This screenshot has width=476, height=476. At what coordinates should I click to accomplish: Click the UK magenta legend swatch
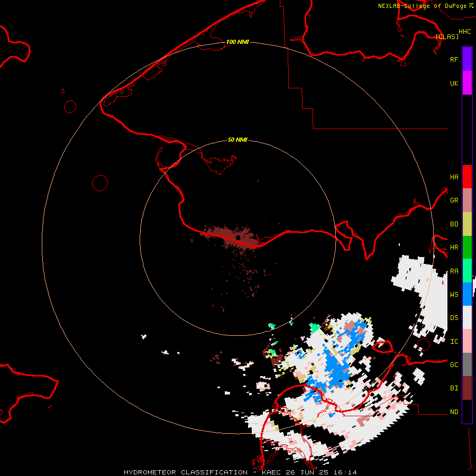click(467, 83)
